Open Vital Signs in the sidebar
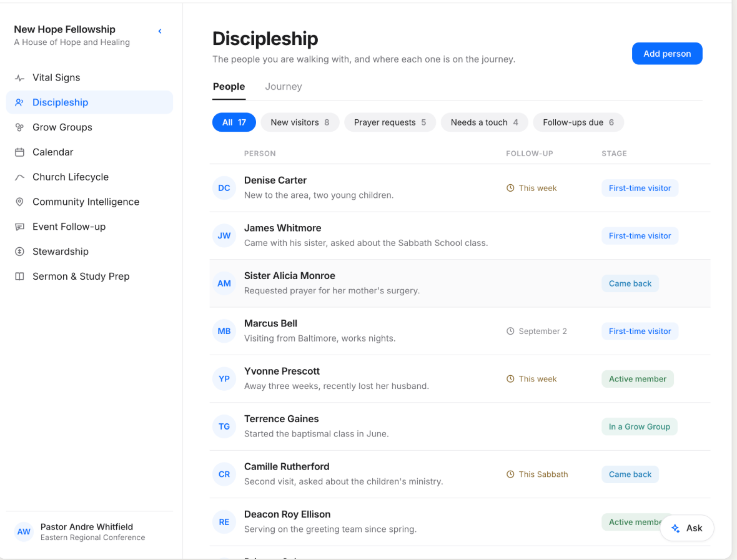This screenshot has height=560, width=737. pos(89,78)
